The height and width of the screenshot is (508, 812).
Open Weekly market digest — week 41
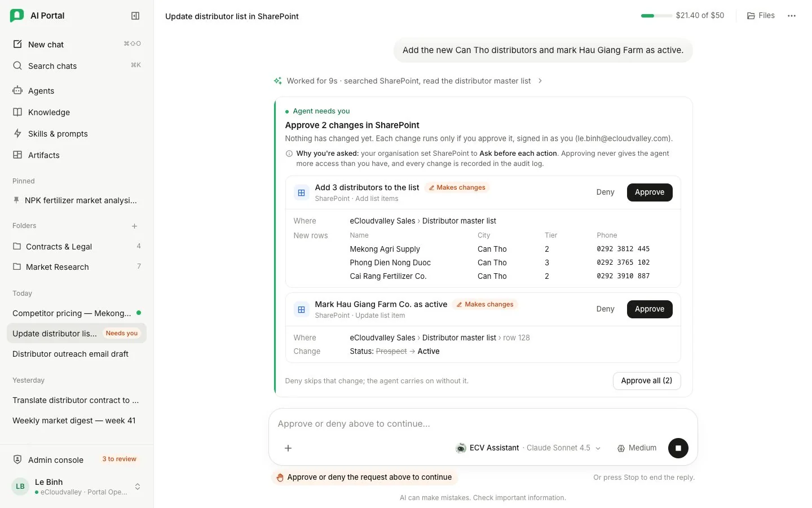77,420
